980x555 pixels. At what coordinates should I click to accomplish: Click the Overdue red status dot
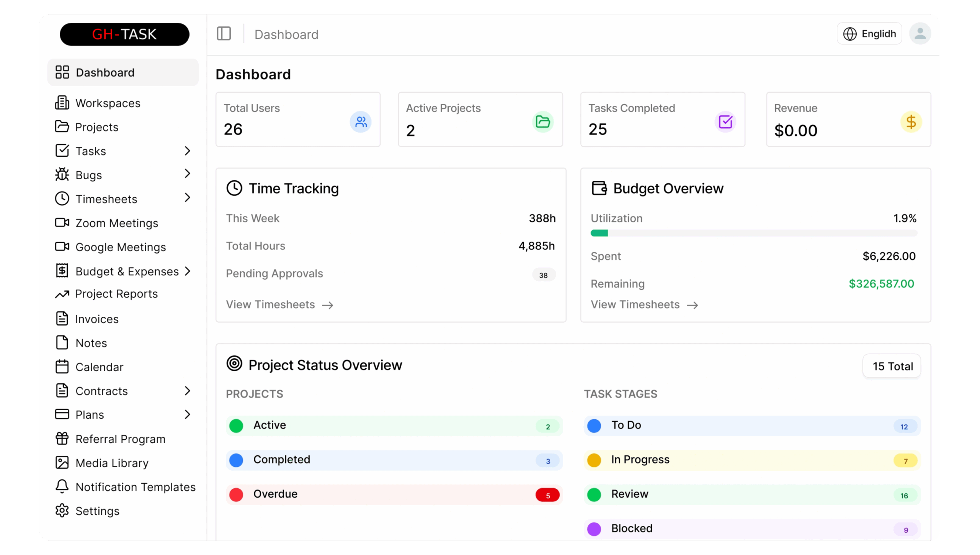point(236,495)
